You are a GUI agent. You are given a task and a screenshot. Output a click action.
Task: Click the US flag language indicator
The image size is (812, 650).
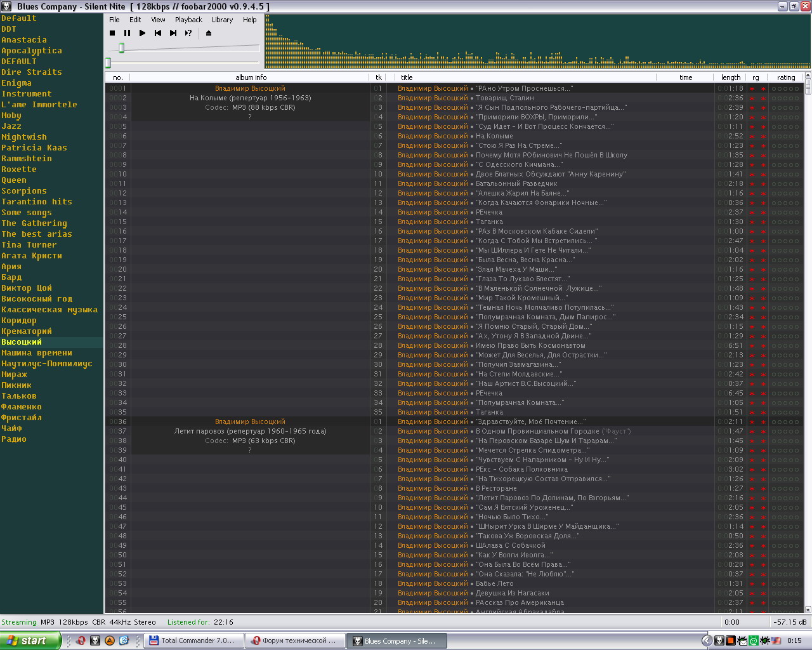tap(776, 641)
